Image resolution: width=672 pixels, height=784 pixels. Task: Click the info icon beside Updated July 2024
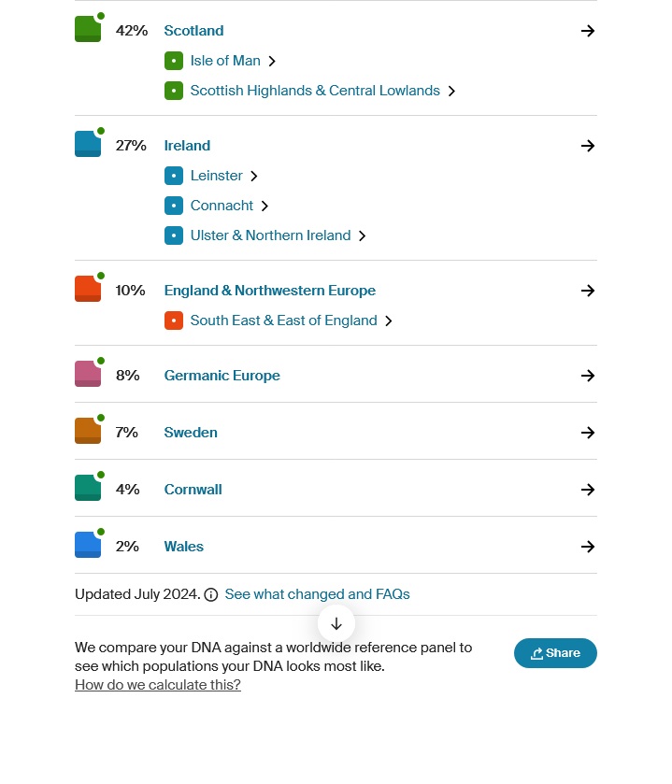pos(211,594)
